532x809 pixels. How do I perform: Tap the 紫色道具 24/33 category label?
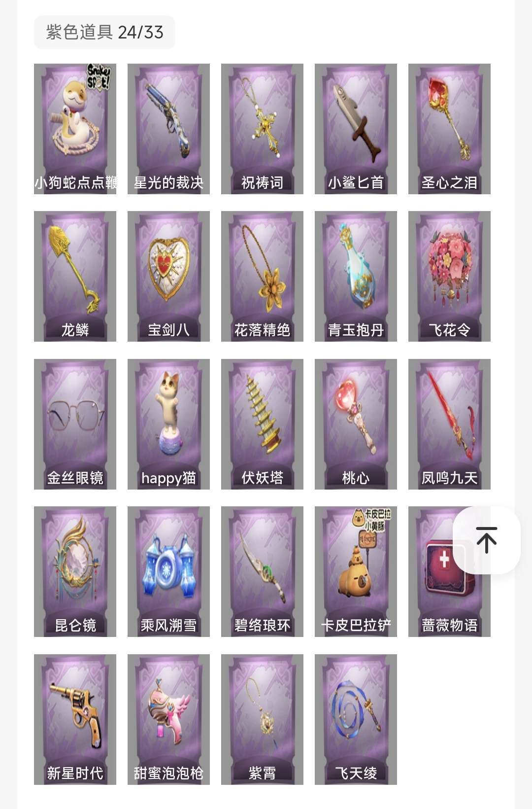click(x=104, y=32)
